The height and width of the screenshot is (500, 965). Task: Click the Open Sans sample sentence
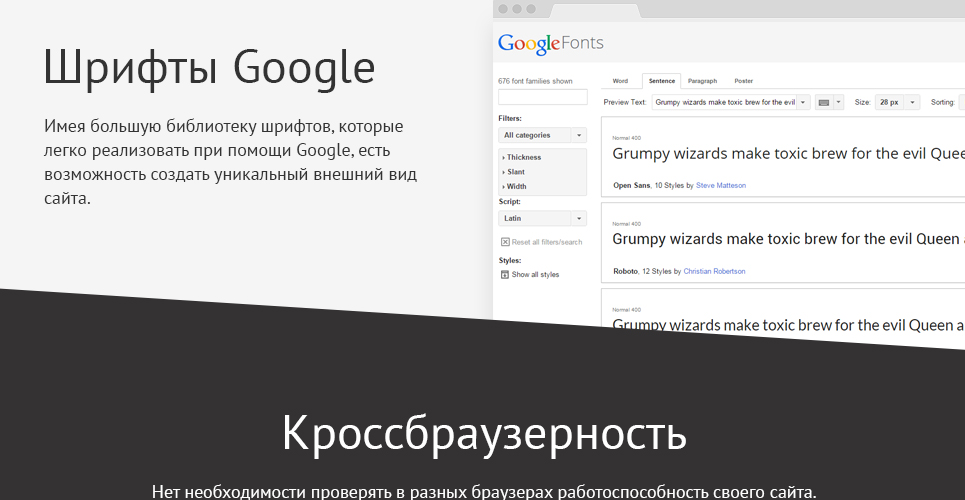[x=788, y=154]
